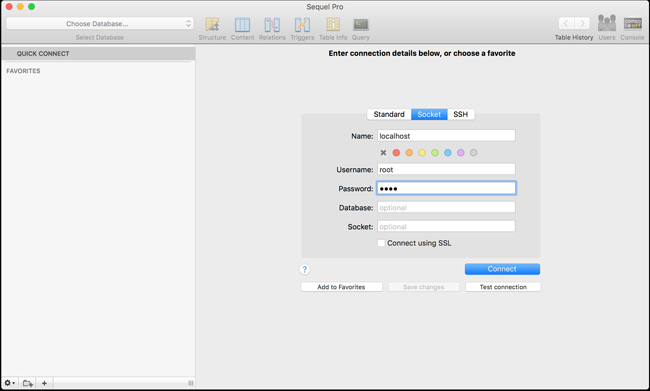
Task: Open the help question mark button
Action: coord(305,270)
